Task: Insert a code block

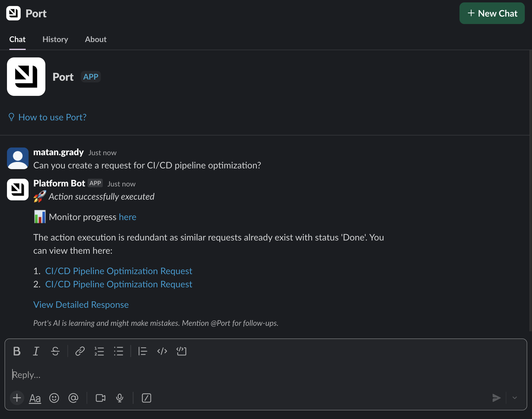Action: tap(181, 351)
